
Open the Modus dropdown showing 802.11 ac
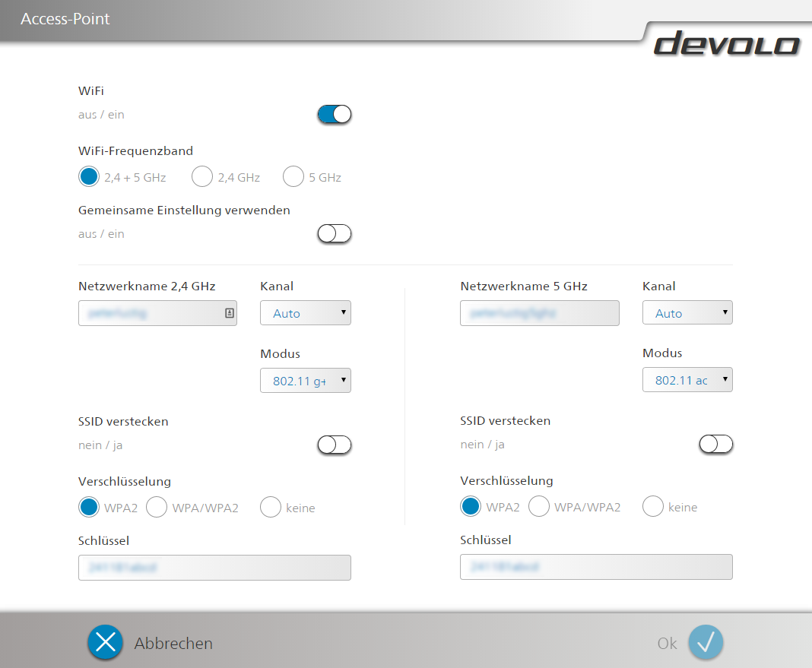[687, 380]
